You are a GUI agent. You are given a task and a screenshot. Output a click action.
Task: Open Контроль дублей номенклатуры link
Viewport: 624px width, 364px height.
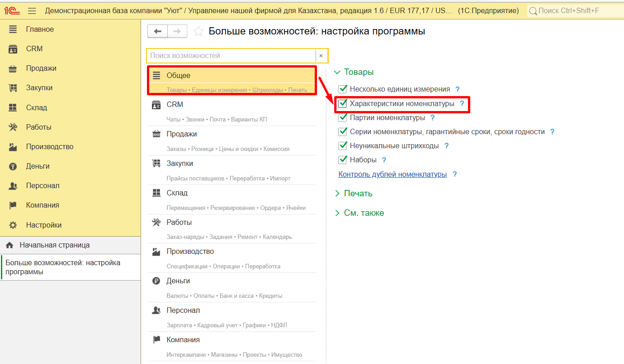[392, 175]
